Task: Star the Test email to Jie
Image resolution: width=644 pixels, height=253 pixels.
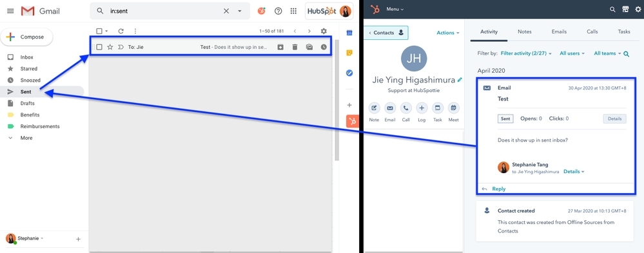Action: tap(110, 47)
